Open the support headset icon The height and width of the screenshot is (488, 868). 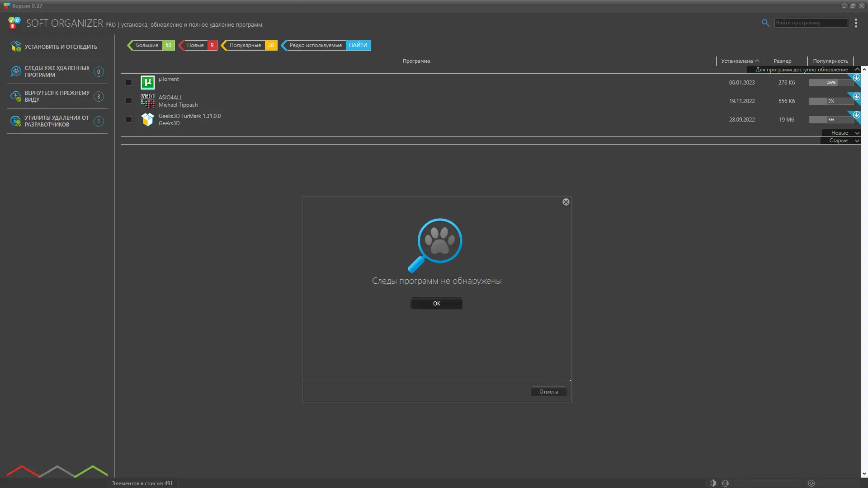coord(725,483)
